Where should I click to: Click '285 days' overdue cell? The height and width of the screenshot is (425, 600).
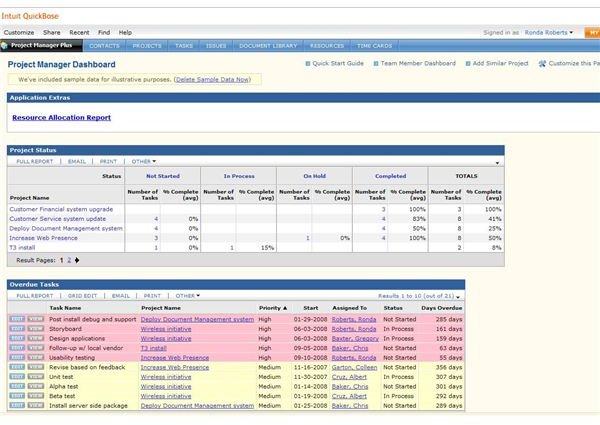point(448,319)
